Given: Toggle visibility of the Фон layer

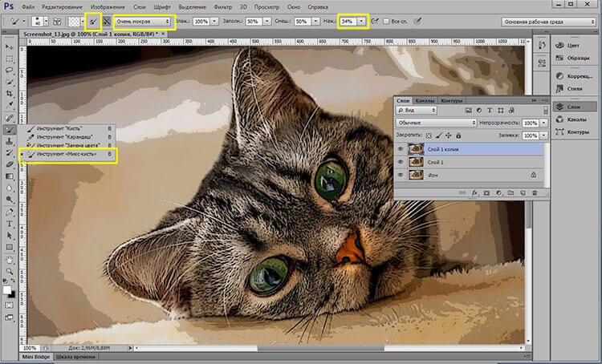Looking at the screenshot, I should (x=401, y=174).
